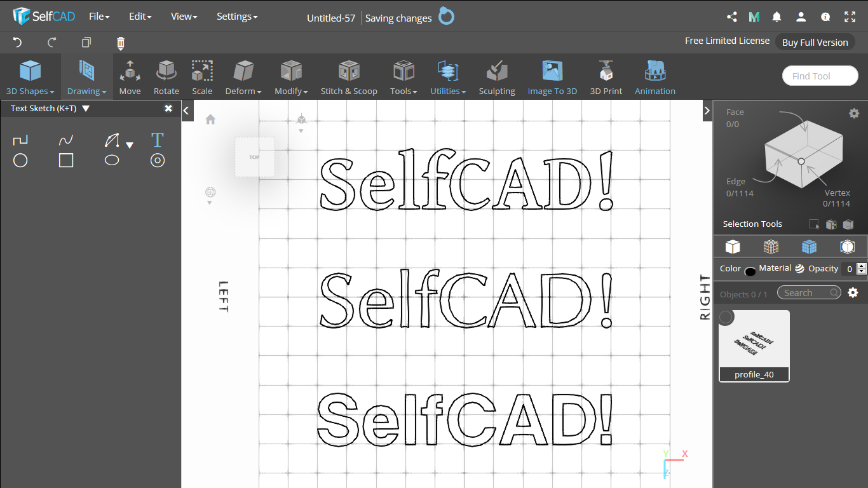Open the Edit menu

pos(140,17)
